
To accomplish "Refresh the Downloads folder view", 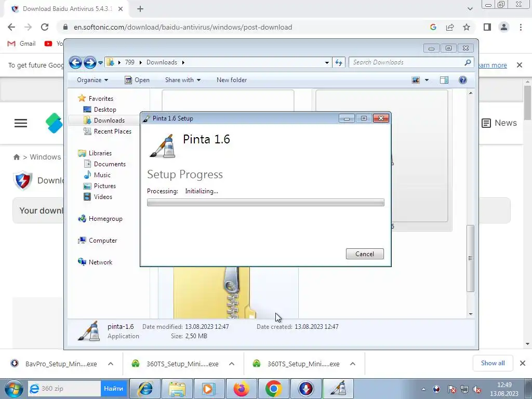I will coord(339,62).
